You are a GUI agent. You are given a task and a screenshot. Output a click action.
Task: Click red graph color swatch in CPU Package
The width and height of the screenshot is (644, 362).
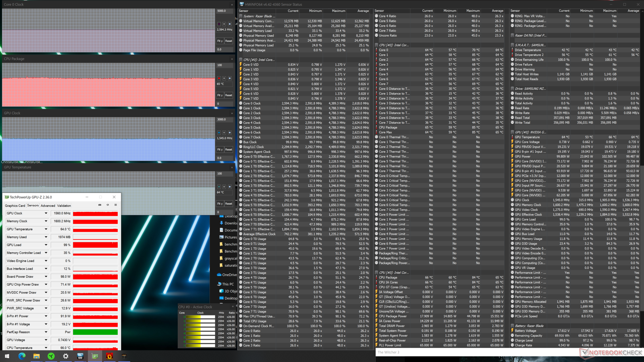click(x=219, y=78)
